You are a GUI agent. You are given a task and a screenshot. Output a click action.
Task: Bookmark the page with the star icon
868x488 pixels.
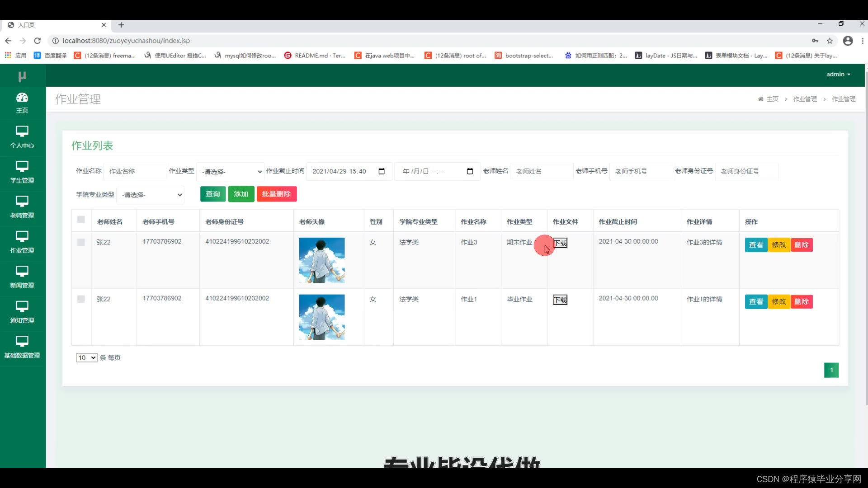coord(830,41)
